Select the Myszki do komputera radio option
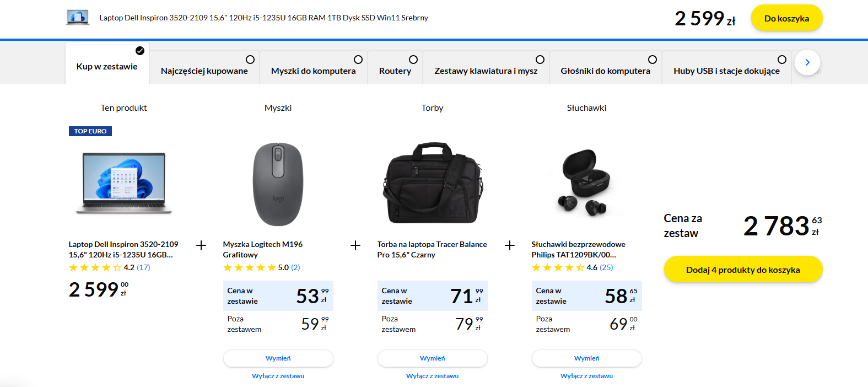868x387 pixels. coord(358,60)
